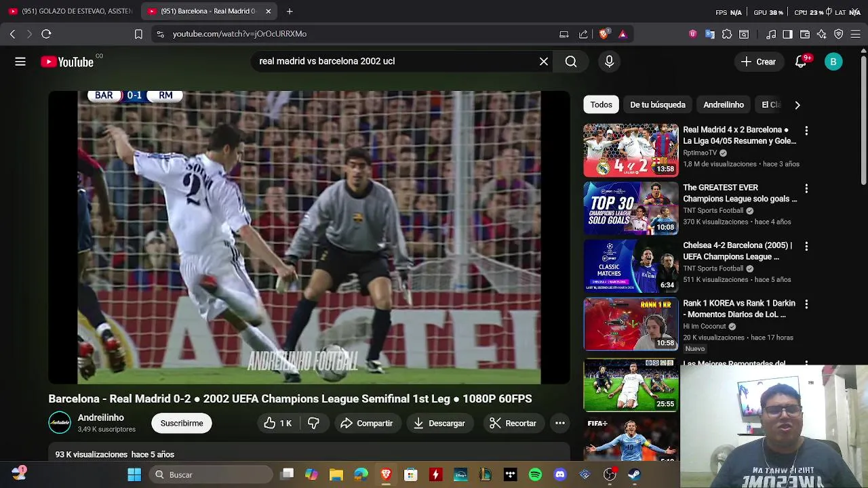Open the media control music note icon
868x488 pixels.
(x=771, y=34)
